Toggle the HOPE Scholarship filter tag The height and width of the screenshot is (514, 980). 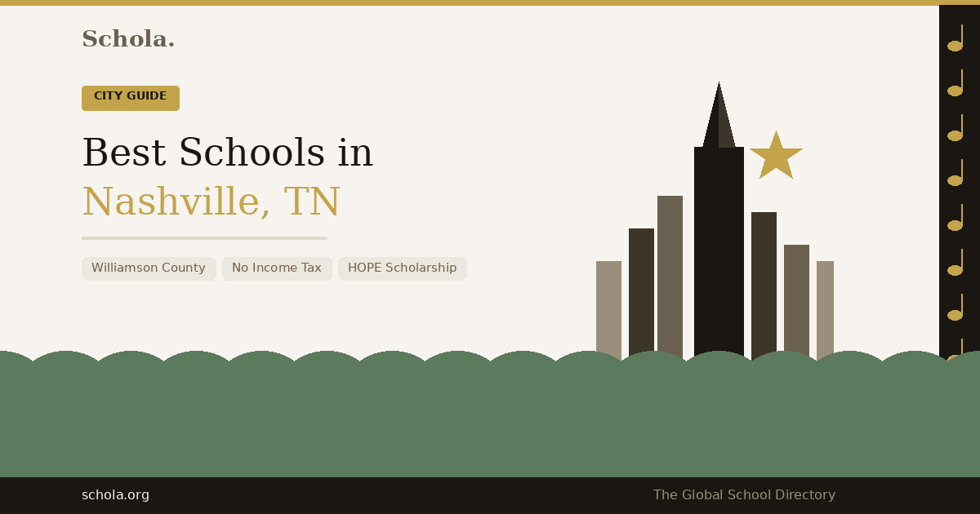402,268
